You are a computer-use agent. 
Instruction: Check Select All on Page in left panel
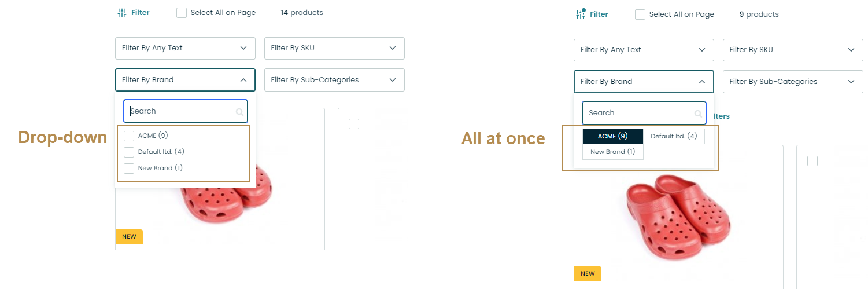click(x=182, y=13)
